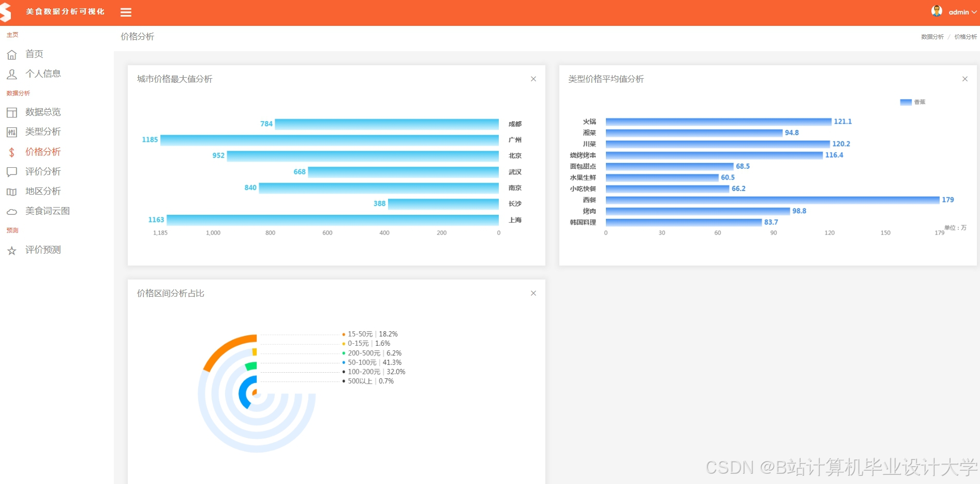Viewport: 980px width, 484px height.
Task: Toggle the 香蕉 legend in 类型价格平均值分析 chart
Action: coord(913,102)
